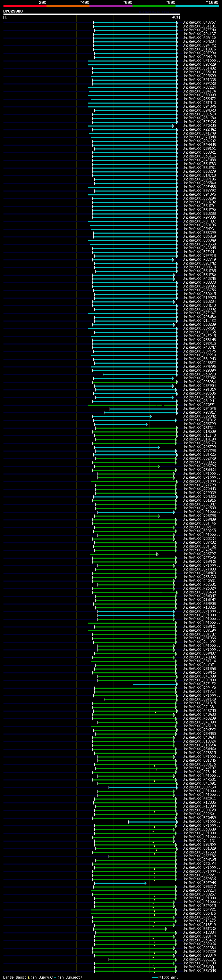The width and height of the screenshot is (222, 980).
Task: Click the UniRef100_C3YL90 label
Action: [x=199, y=630]
